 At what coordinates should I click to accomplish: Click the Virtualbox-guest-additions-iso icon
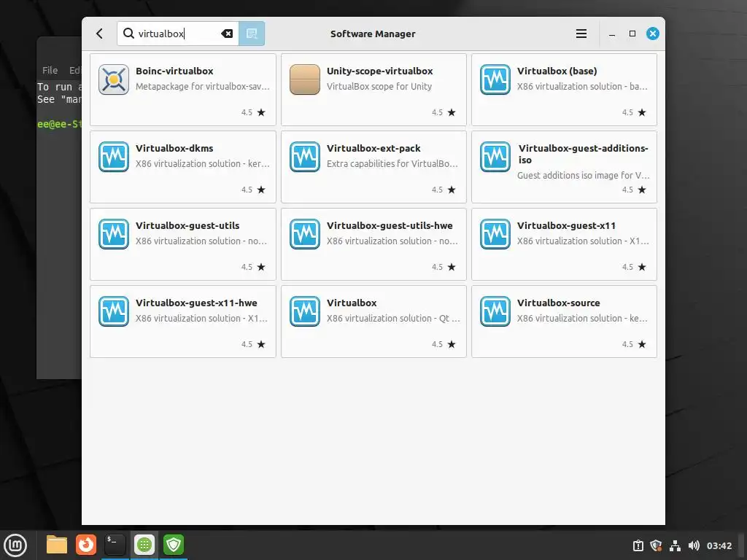495,157
